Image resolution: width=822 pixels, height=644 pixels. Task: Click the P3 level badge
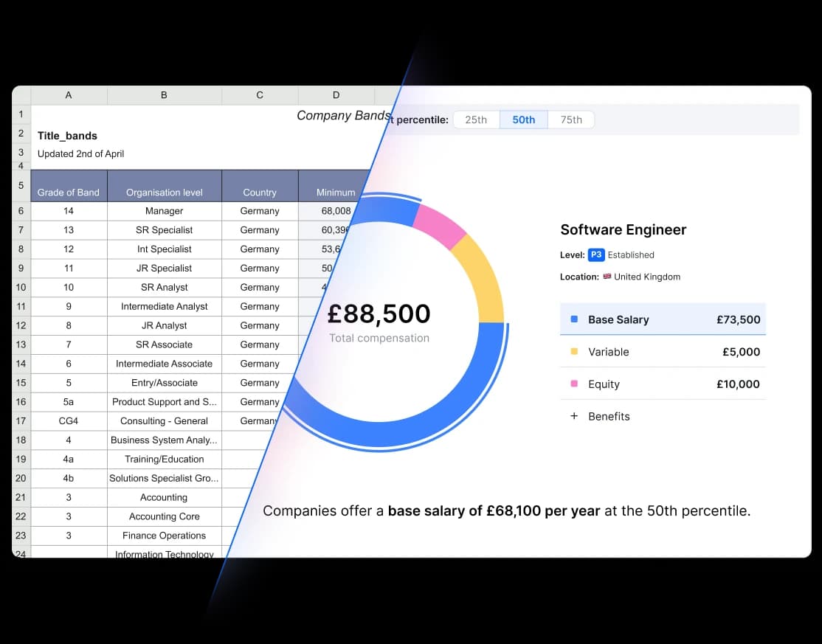tap(596, 255)
